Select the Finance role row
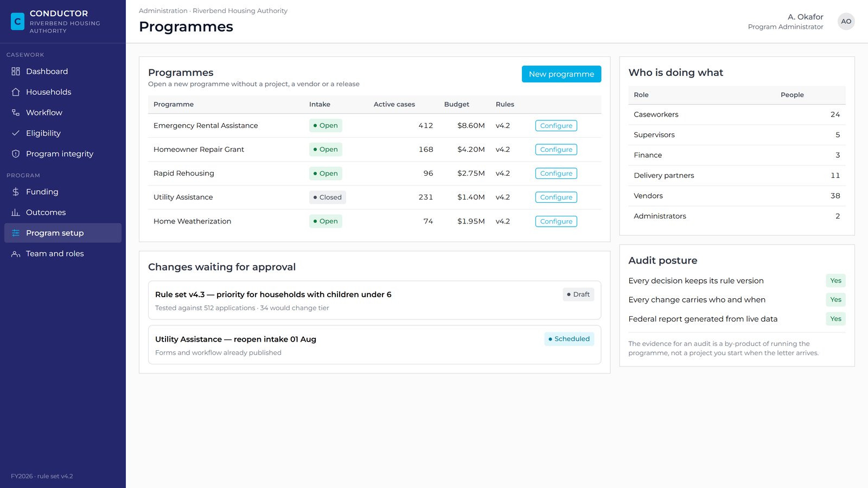 (737, 155)
